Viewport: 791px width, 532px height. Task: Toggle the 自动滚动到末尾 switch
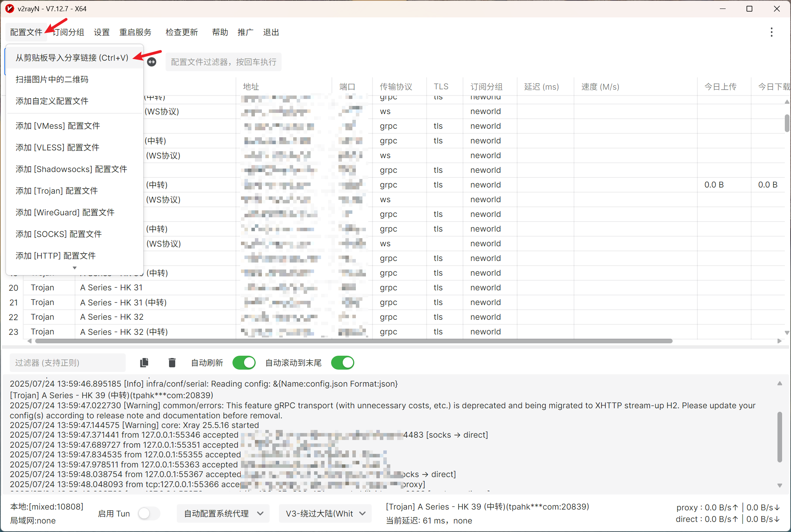tap(342, 363)
